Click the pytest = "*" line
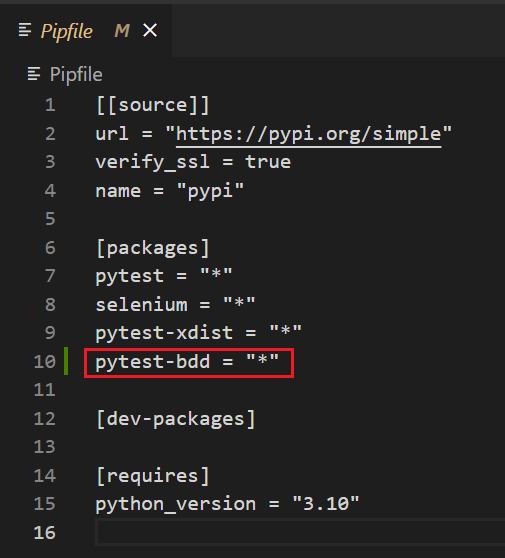The height and width of the screenshot is (558, 505). point(164,276)
